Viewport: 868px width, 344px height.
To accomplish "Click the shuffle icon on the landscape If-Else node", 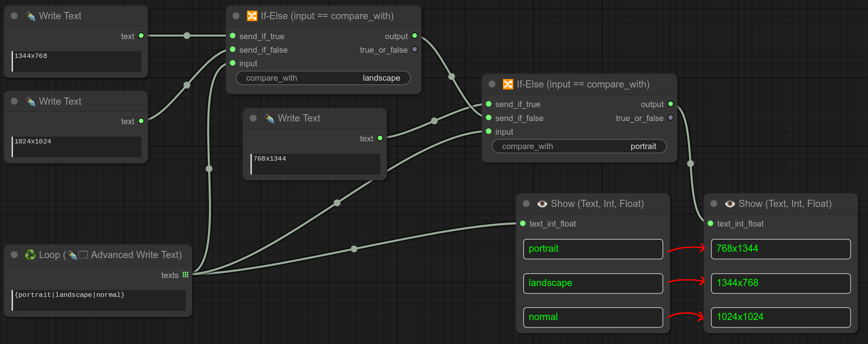I will pos(252,16).
